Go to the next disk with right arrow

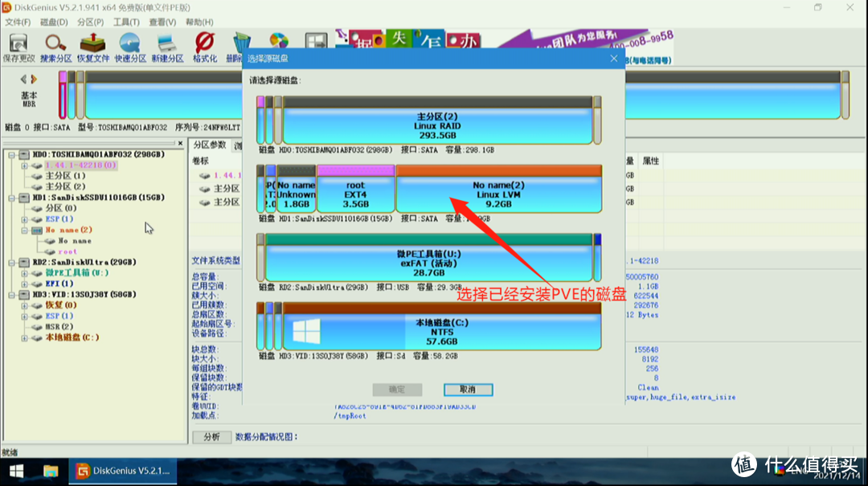pos(34,80)
